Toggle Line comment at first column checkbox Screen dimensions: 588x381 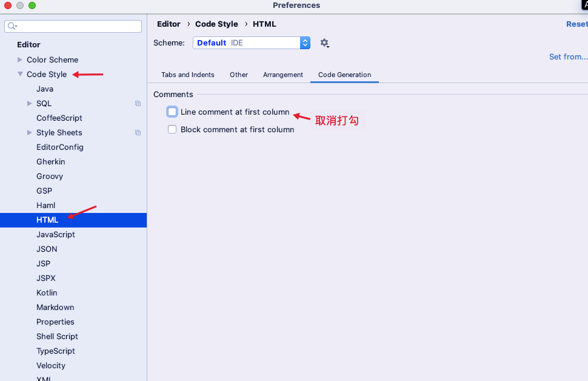tap(172, 112)
